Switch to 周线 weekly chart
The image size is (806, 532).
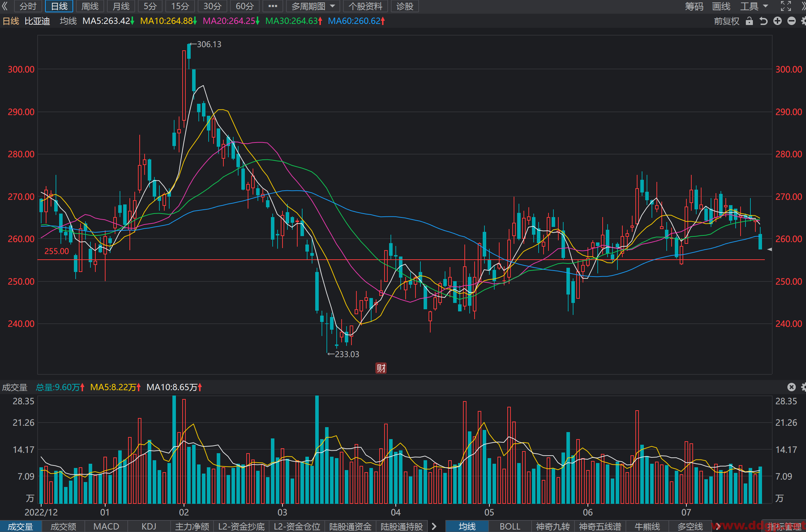click(x=90, y=6)
